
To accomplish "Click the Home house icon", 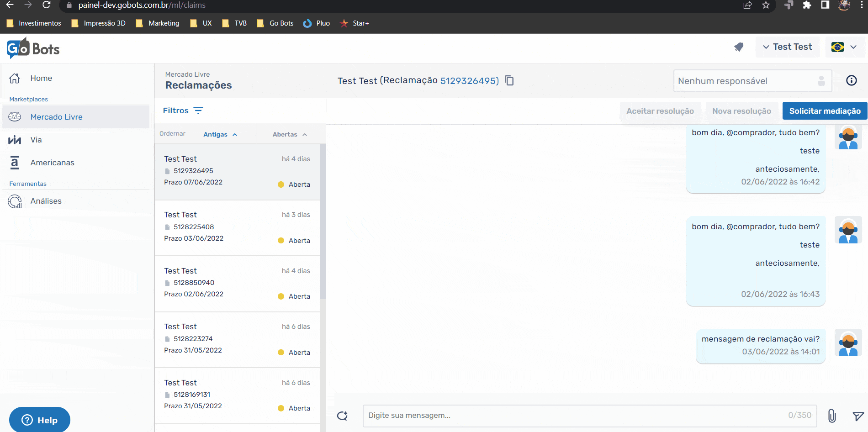I will pyautogui.click(x=15, y=78).
